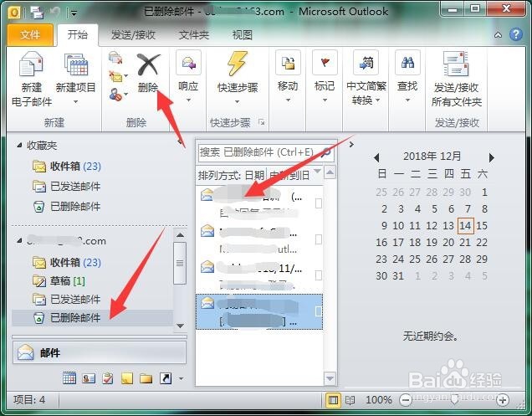Minimize the ribbon with the caret arrow

click(x=498, y=34)
